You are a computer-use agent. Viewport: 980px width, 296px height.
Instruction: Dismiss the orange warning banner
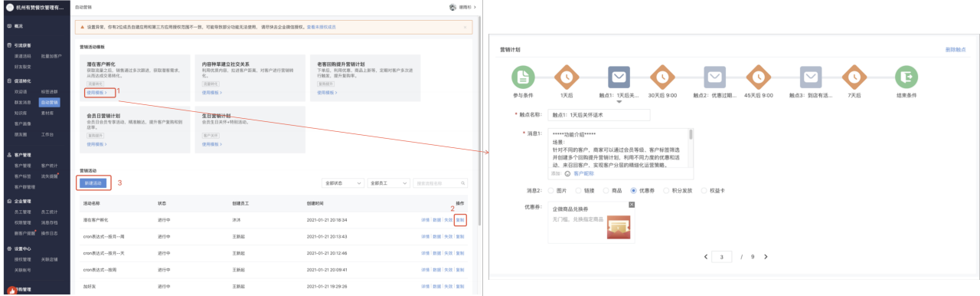[465, 27]
